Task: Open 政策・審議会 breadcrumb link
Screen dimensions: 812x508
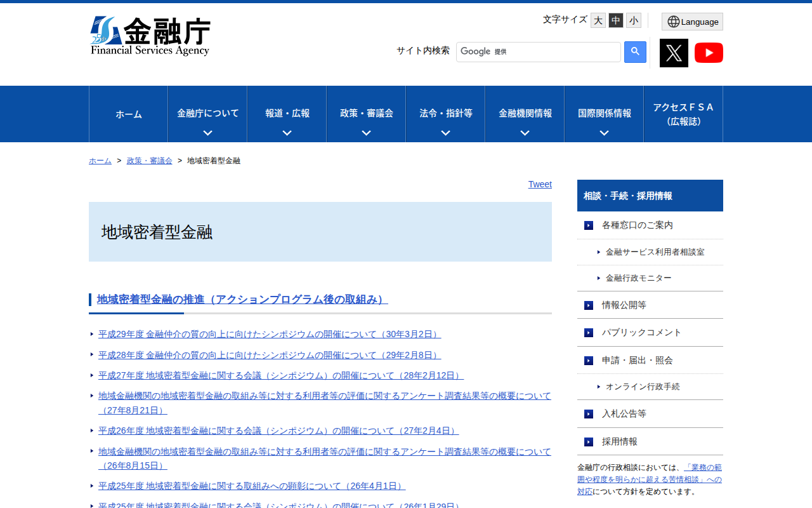Action: (150, 161)
